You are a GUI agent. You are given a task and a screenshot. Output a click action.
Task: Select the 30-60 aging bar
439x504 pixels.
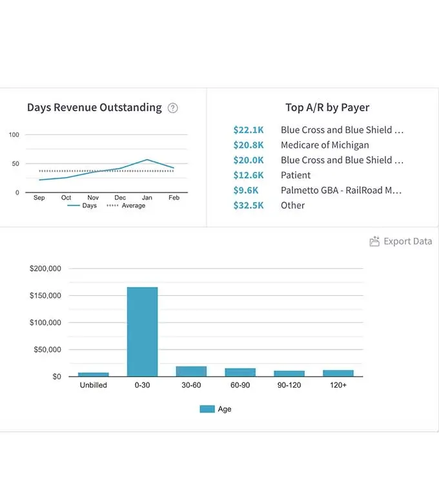pyautogui.click(x=191, y=371)
